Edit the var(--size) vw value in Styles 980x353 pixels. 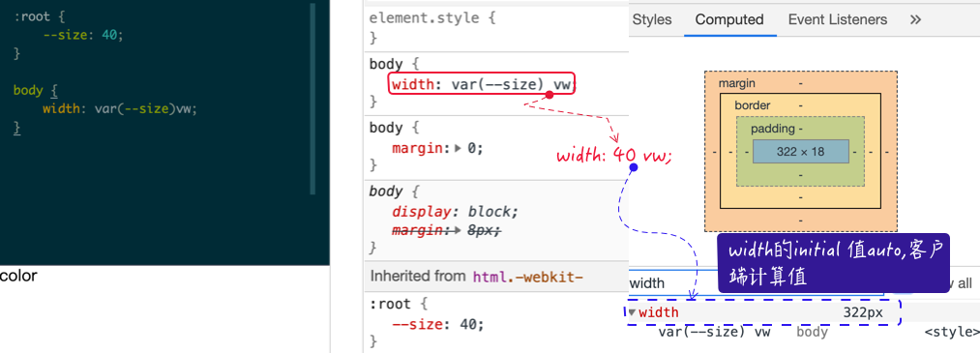coord(511,84)
